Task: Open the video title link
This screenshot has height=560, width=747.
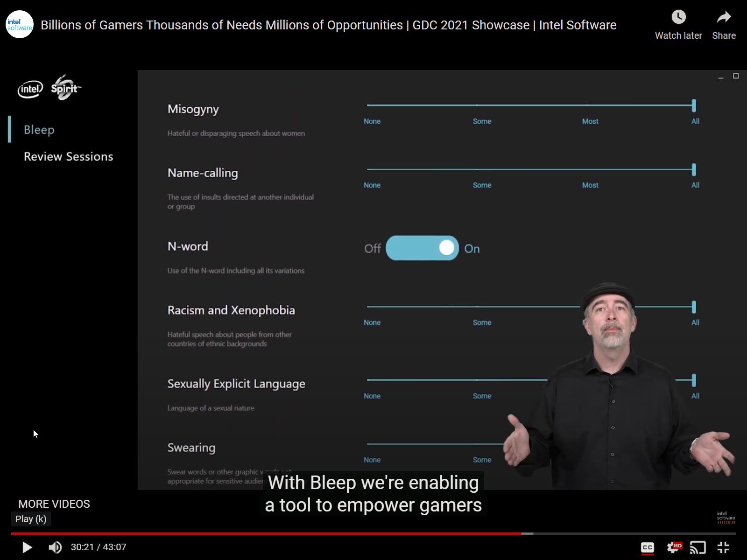Action: click(x=329, y=25)
